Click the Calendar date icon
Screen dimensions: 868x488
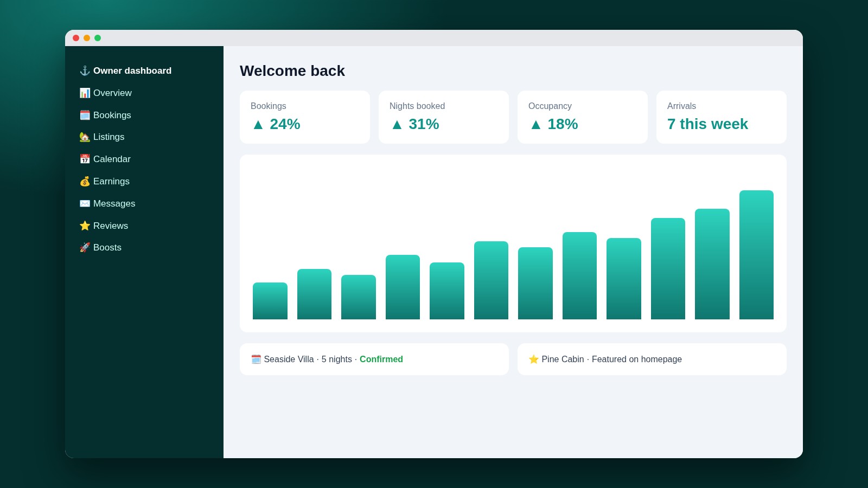pyautogui.click(x=85, y=159)
